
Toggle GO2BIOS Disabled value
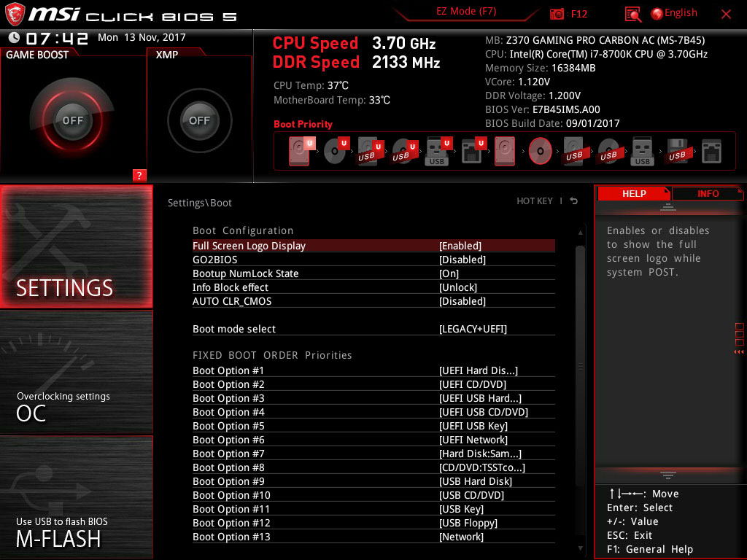(462, 260)
